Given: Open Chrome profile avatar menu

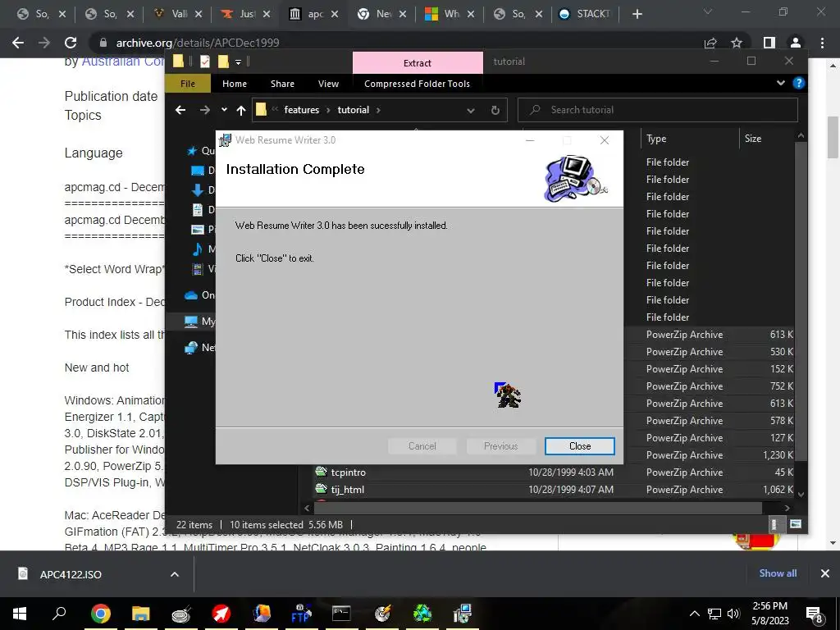Looking at the screenshot, I should [x=796, y=43].
